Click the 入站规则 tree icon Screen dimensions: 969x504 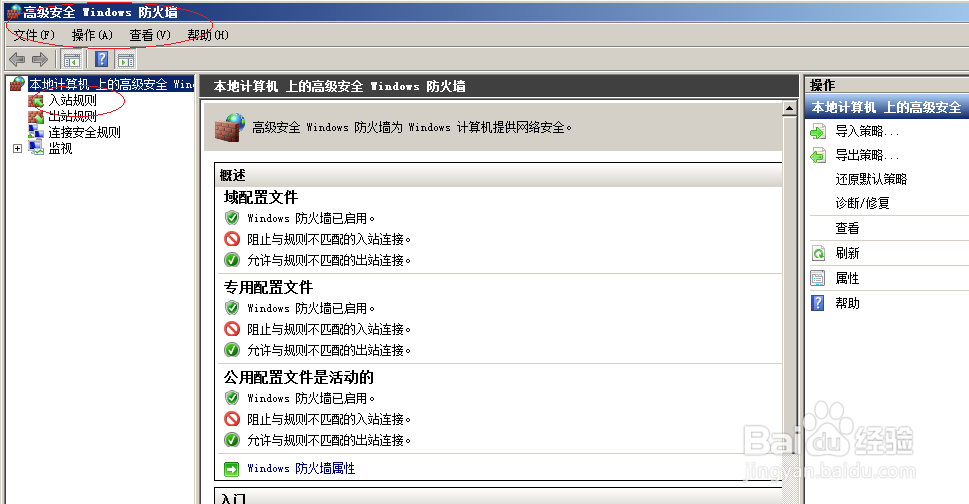click(x=36, y=100)
